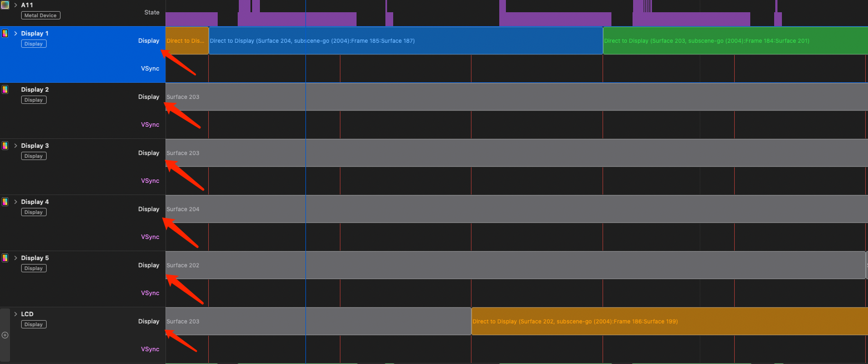This screenshot has width=868, height=364.
Task: Expand the Display 1 track
Action: coord(16,33)
